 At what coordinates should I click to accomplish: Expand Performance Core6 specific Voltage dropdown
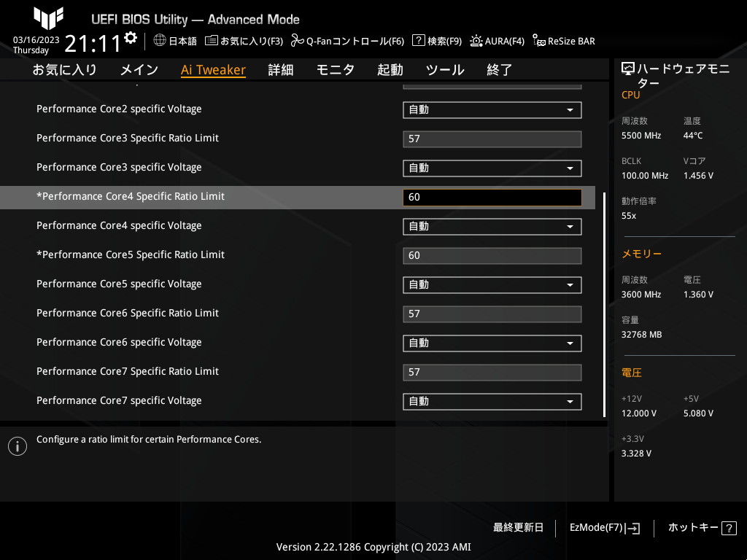point(492,343)
